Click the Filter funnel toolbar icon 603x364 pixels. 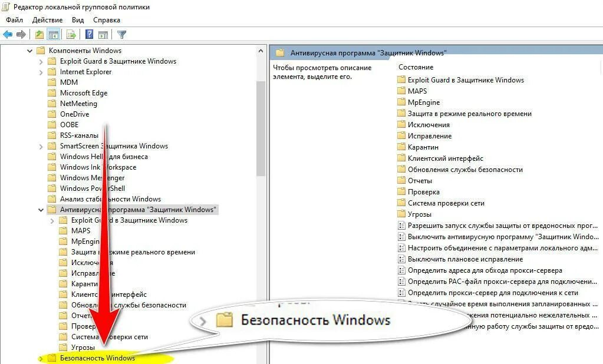click(x=121, y=35)
